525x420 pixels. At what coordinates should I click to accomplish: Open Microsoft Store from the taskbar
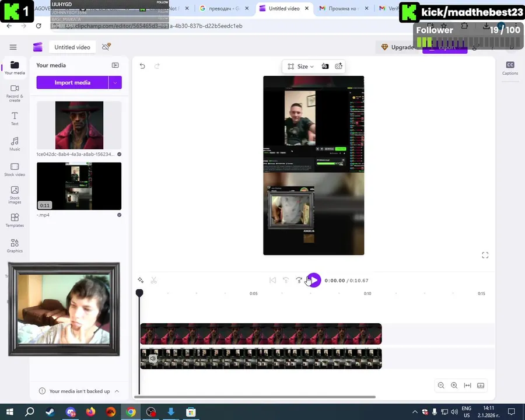191,412
